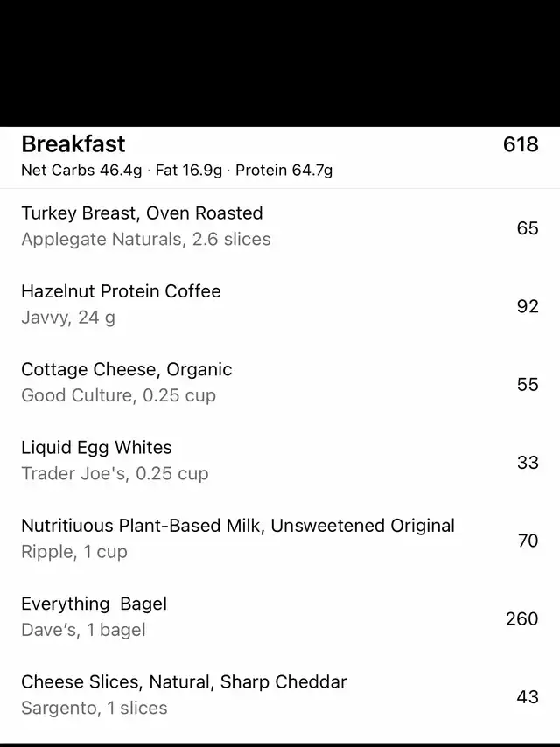The height and width of the screenshot is (747, 560).
Task: Click the Ripple 1 cup serving text
Action: point(74,552)
